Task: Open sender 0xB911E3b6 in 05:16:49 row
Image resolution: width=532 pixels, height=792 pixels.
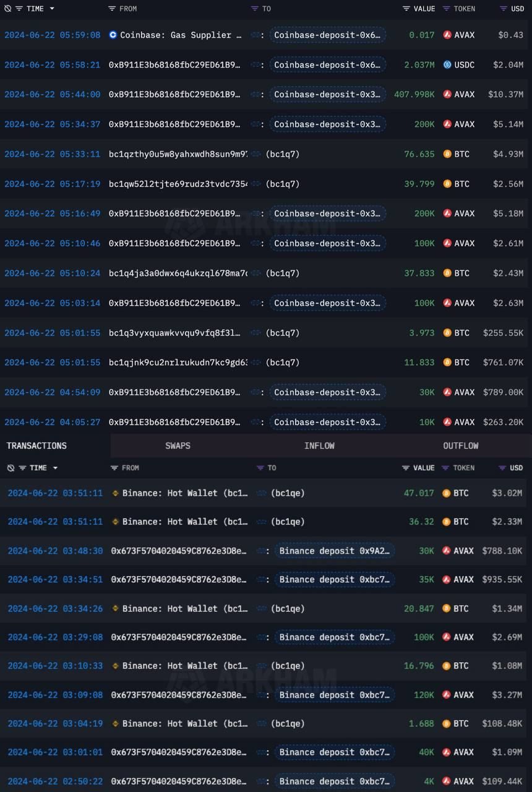Action: click(175, 213)
